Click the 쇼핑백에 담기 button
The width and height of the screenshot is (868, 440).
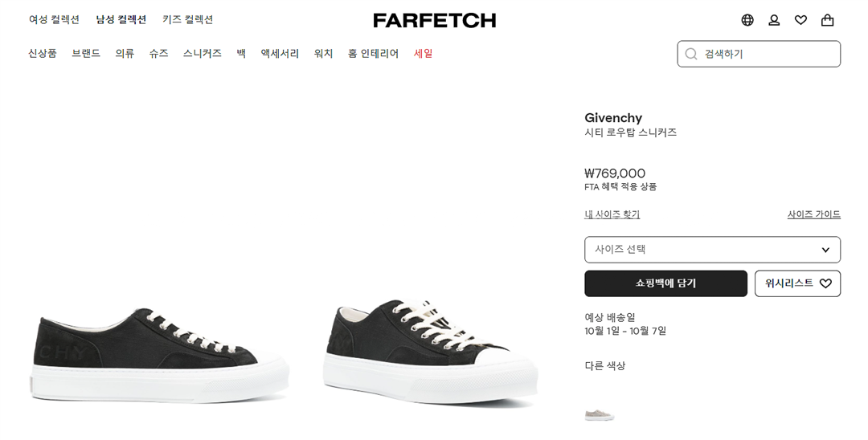(x=665, y=283)
